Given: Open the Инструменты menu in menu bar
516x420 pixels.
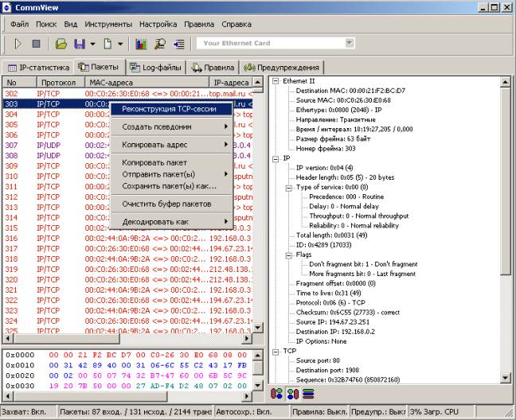Looking at the screenshot, I should point(109,25).
